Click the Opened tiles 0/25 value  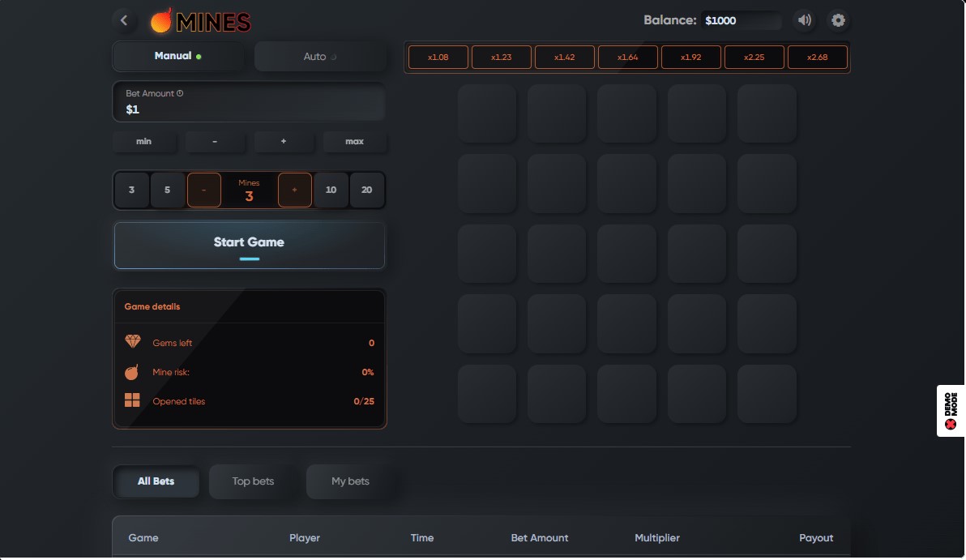click(x=364, y=401)
